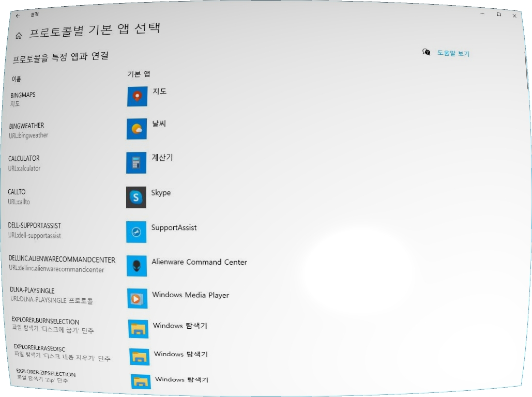Click URL:callto description text
The height and width of the screenshot is (397, 532).
coord(19,202)
